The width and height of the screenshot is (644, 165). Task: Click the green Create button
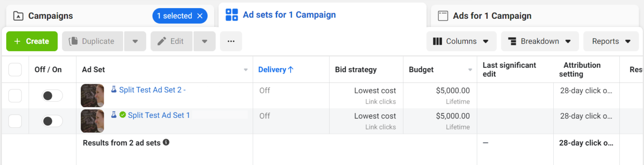pyautogui.click(x=32, y=41)
